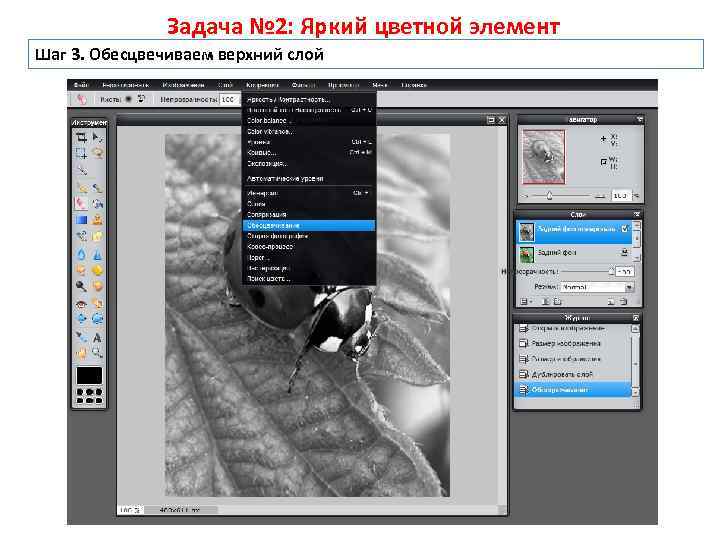Open the Фильтр menu

(x=304, y=84)
